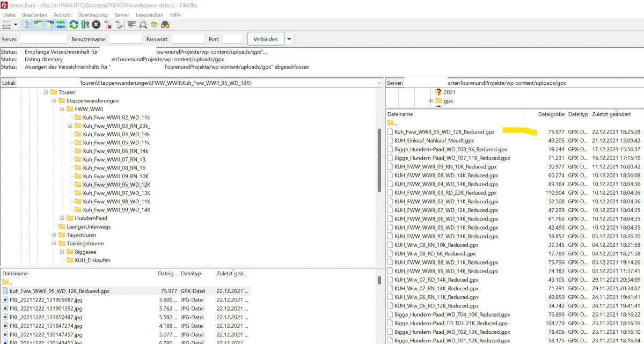Click the synchronized browsing icon

(154, 25)
